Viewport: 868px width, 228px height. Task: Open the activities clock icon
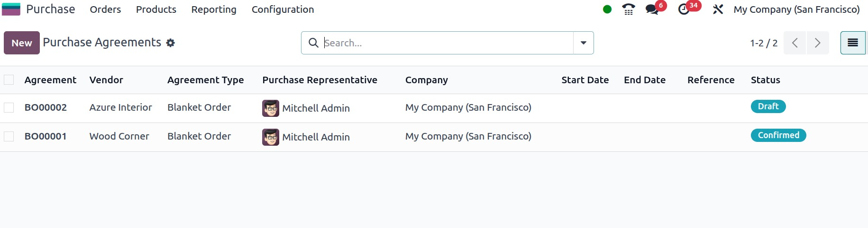[684, 9]
